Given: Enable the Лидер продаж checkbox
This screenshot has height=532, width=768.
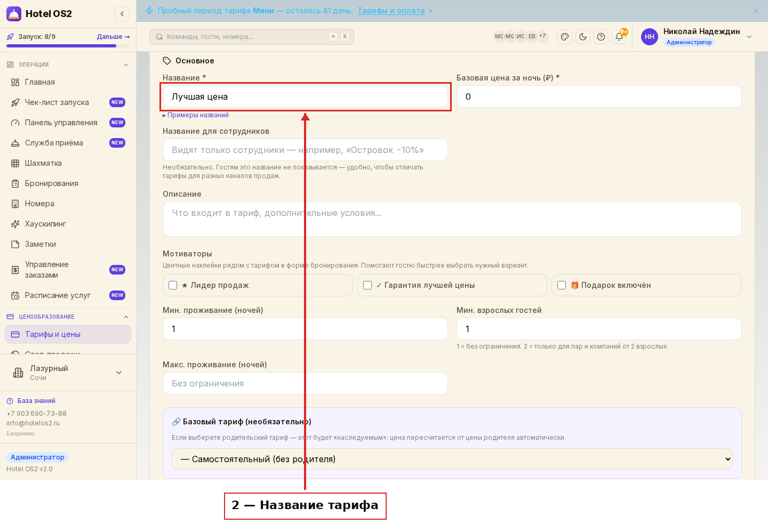Looking at the screenshot, I should (x=173, y=285).
